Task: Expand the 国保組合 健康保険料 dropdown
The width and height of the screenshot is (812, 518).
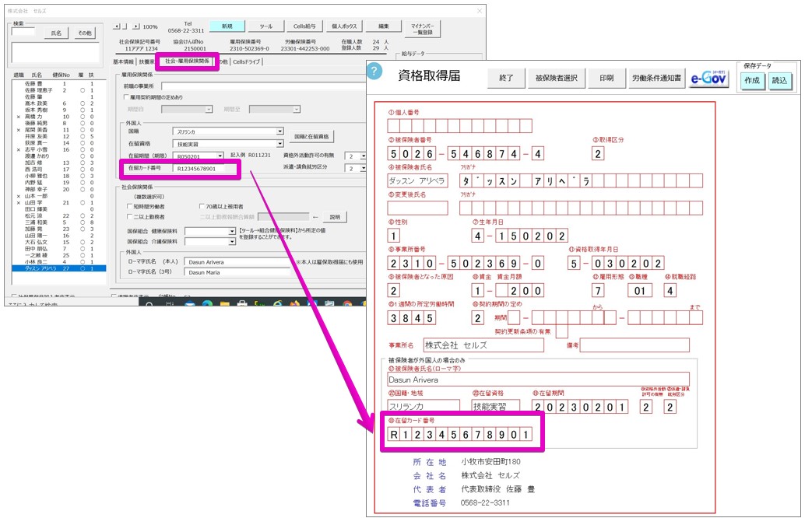Action: click(232, 231)
